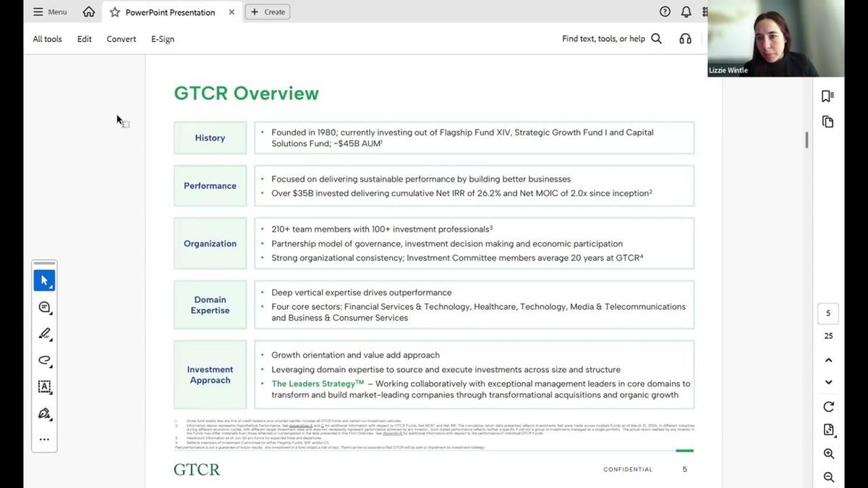Select the highlighter pen tool
868x488 pixels.
click(x=44, y=334)
